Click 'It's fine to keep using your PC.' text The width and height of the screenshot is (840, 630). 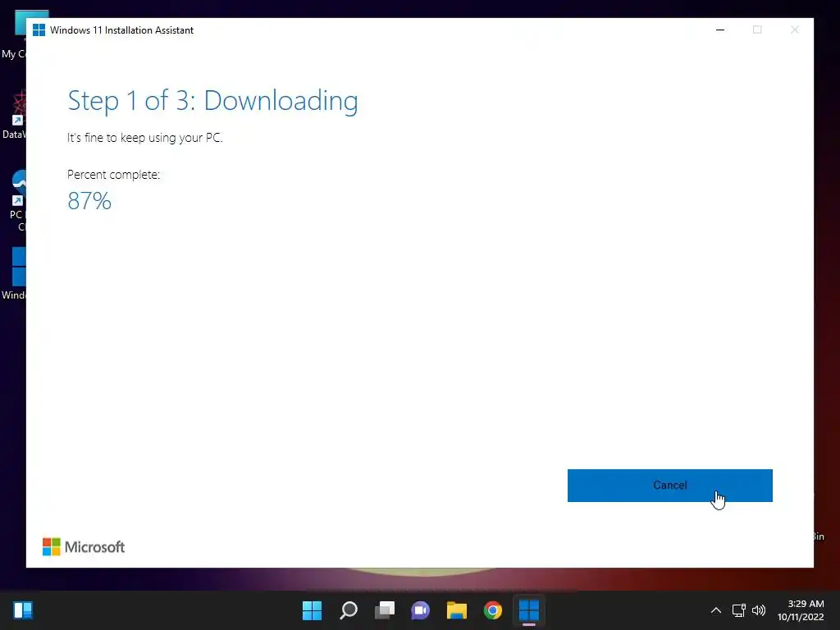pyautogui.click(x=144, y=138)
